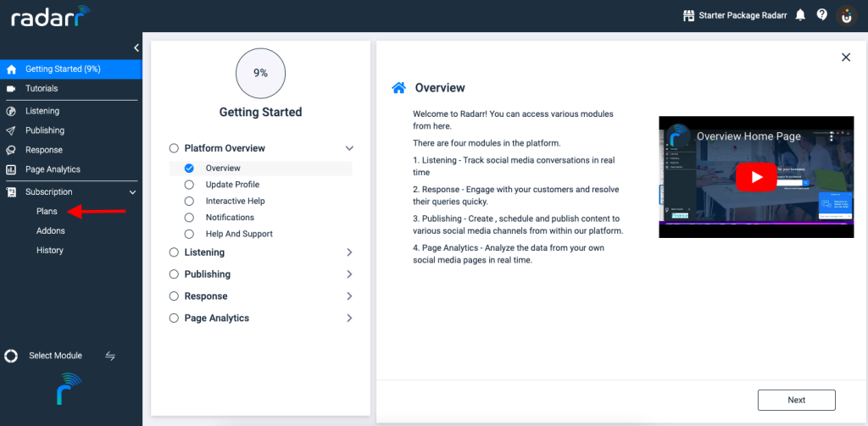The width and height of the screenshot is (868, 426).
Task: Select the Publishing section radio circle
Action: pos(174,274)
